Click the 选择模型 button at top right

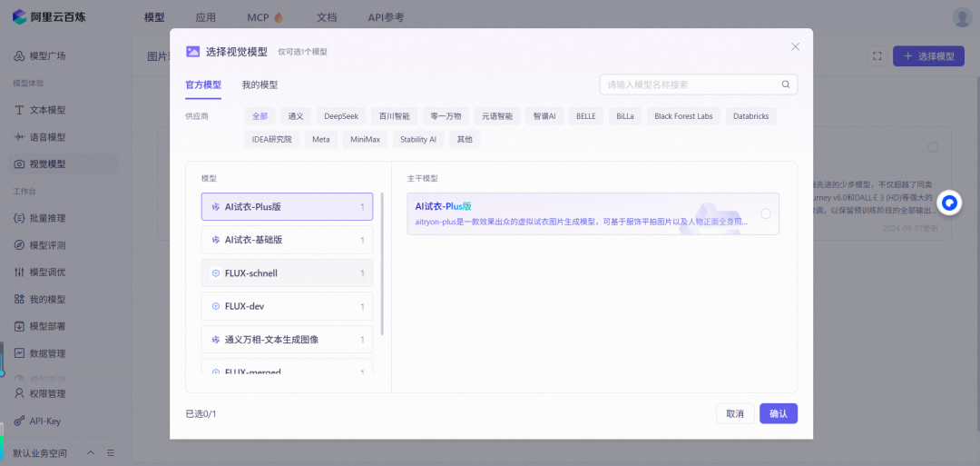(929, 56)
